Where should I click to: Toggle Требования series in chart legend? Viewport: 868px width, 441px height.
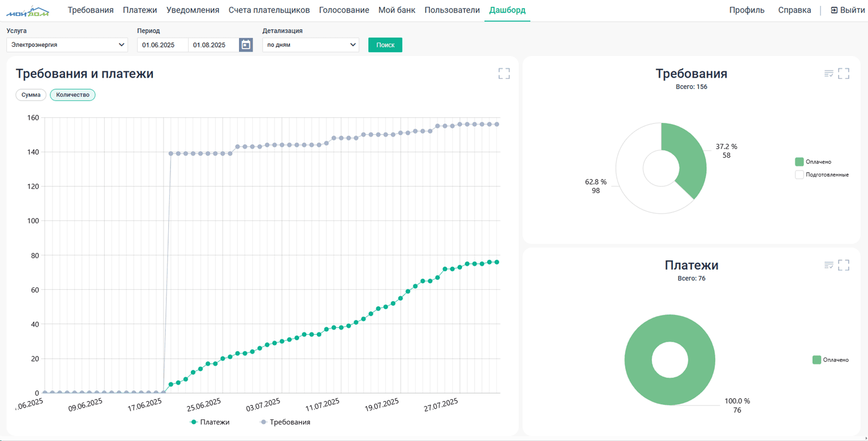coord(285,422)
